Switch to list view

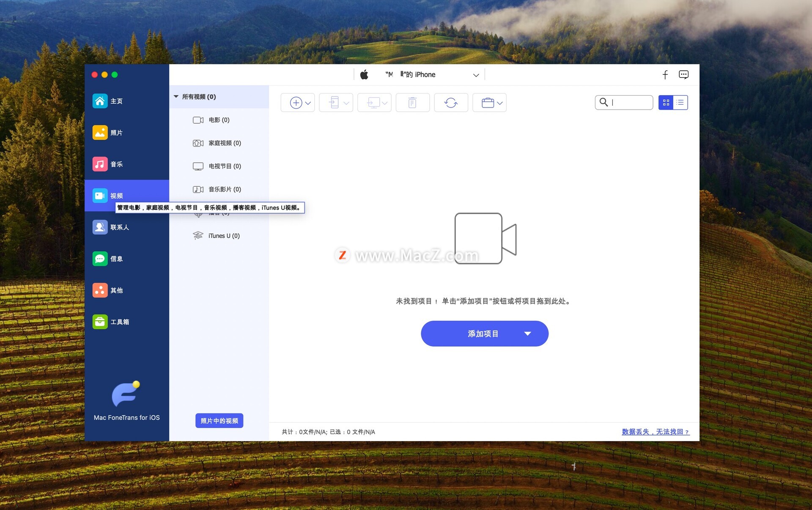coord(680,102)
